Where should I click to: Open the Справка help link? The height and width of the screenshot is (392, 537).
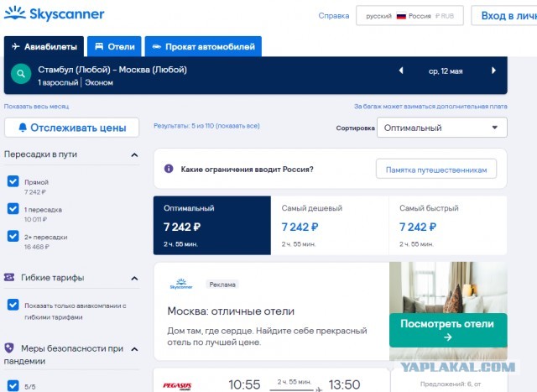(334, 16)
